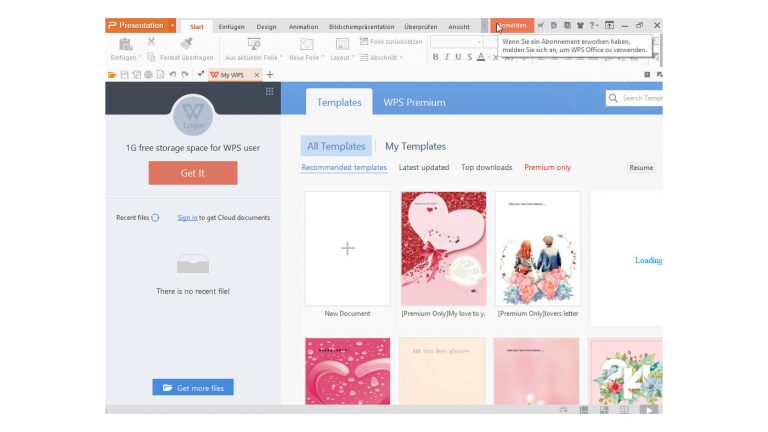Add a new tab with plus icon

pyautogui.click(x=270, y=75)
